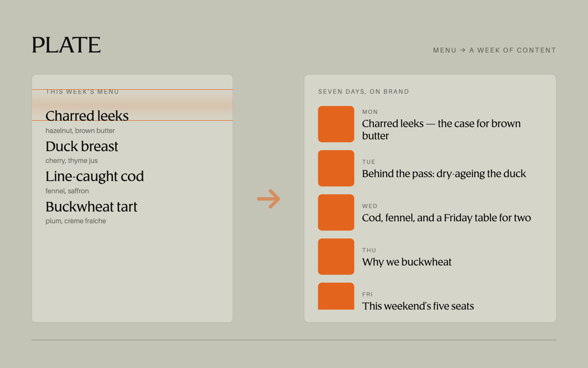Click 'Menu → A week of content' tagline
The image size is (588, 368).
click(494, 50)
